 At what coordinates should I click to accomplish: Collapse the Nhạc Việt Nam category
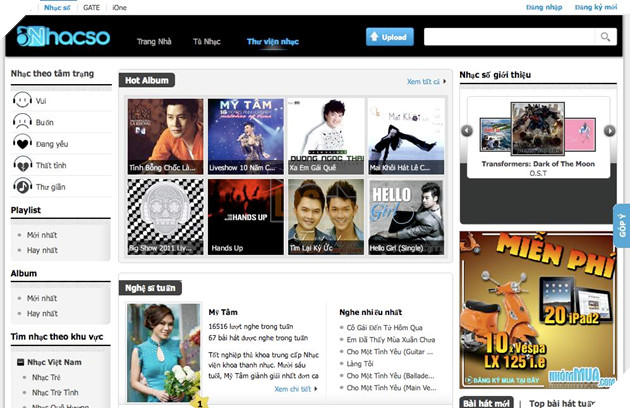[x=21, y=361]
